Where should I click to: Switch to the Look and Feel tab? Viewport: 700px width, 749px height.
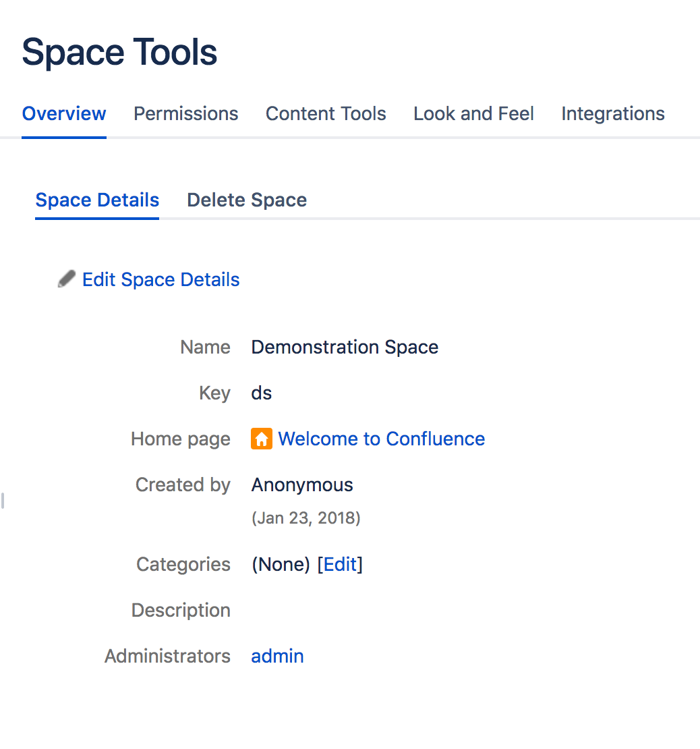(473, 113)
